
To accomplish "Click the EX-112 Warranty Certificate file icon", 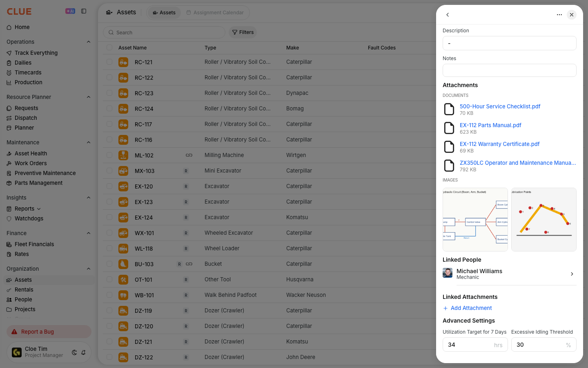I will pos(449,147).
